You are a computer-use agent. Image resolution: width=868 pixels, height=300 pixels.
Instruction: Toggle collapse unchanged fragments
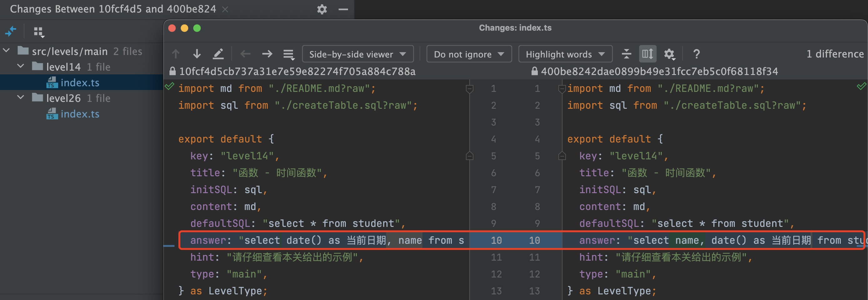pos(626,54)
